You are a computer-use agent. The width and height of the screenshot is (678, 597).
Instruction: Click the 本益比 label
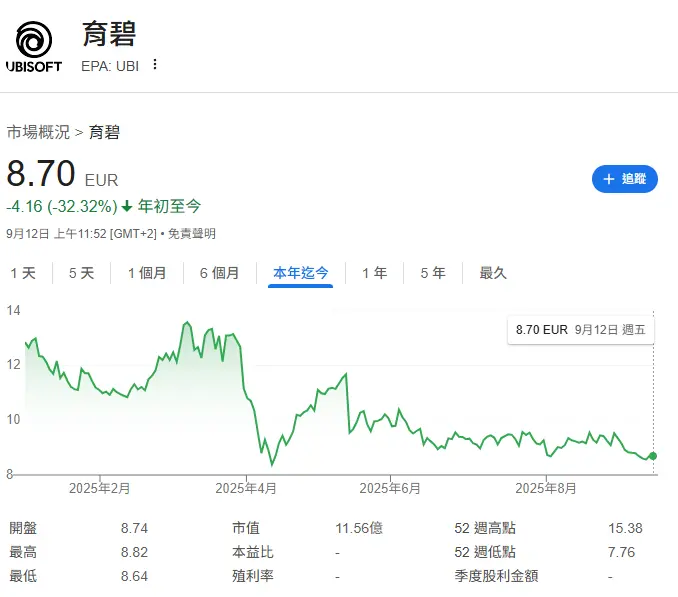(x=253, y=552)
